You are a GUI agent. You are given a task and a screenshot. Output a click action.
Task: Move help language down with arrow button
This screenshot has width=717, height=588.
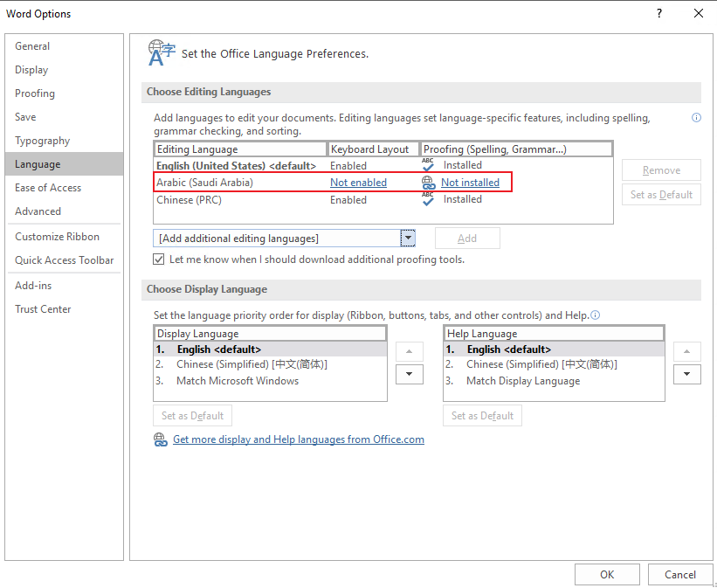point(686,374)
